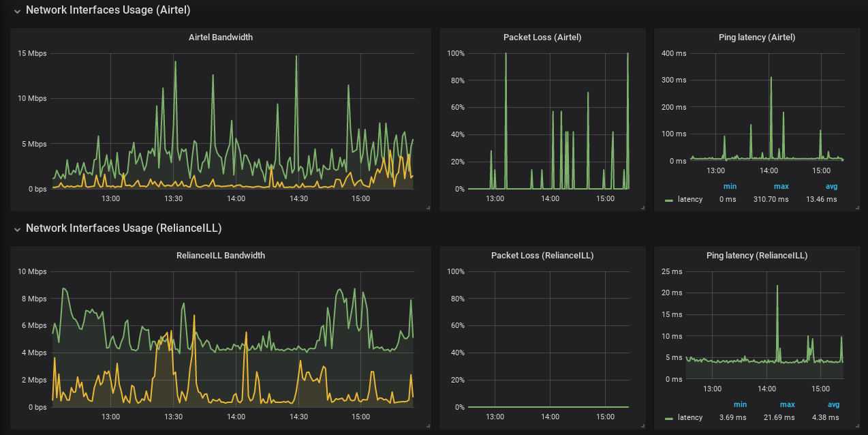Screen dimensions: 868x435
Task: Toggle the latency series in RelianceILL latency legend
Action: coord(689,417)
